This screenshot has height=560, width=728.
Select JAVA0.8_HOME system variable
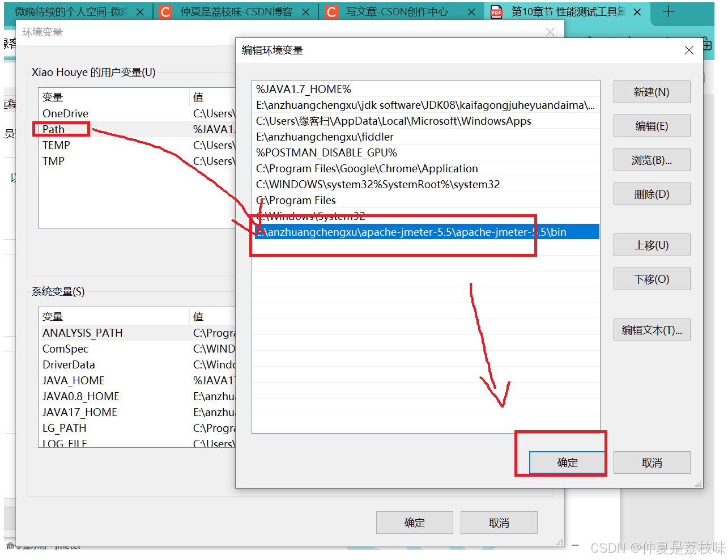tap(137, 396)
